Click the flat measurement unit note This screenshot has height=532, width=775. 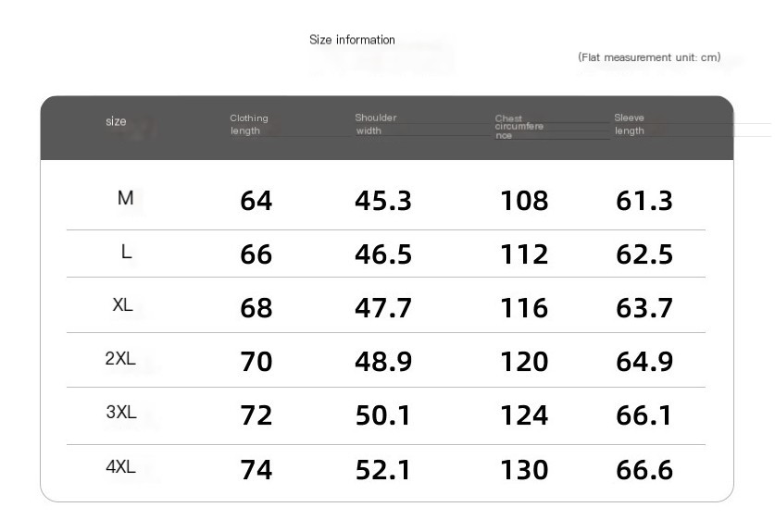click(649, 57)
